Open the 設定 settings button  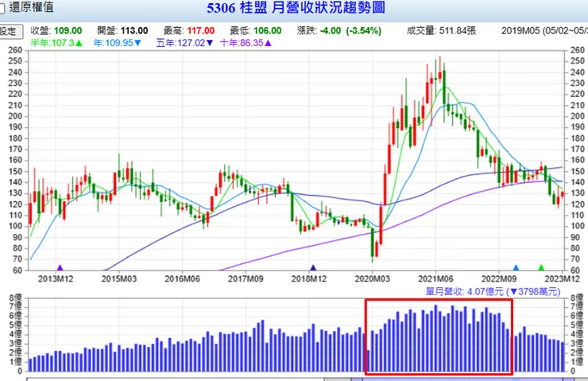(x=10, y=31)
